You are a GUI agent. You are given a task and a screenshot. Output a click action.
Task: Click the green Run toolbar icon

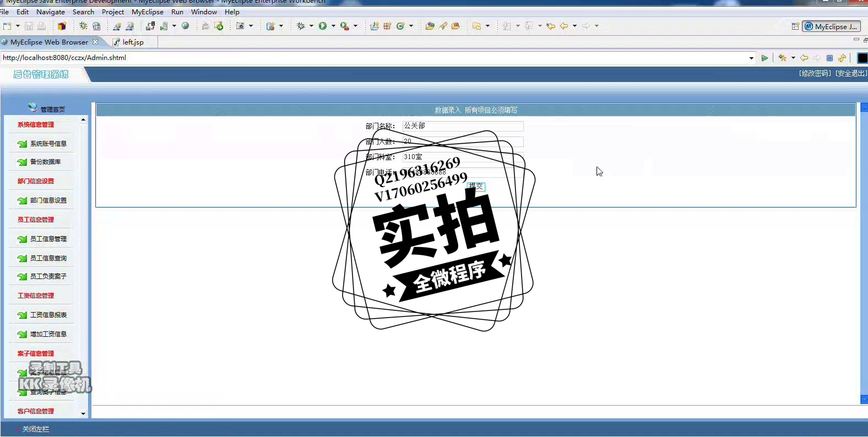[323, 26]
